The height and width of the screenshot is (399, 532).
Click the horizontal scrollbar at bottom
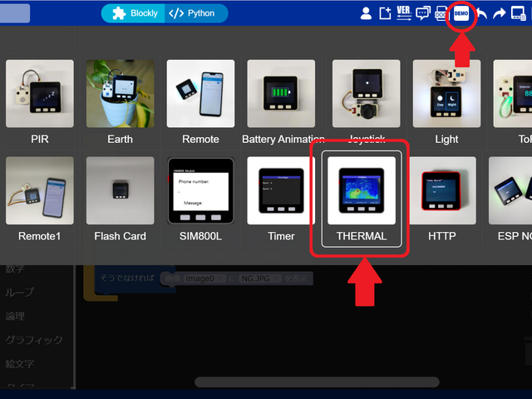316,382
